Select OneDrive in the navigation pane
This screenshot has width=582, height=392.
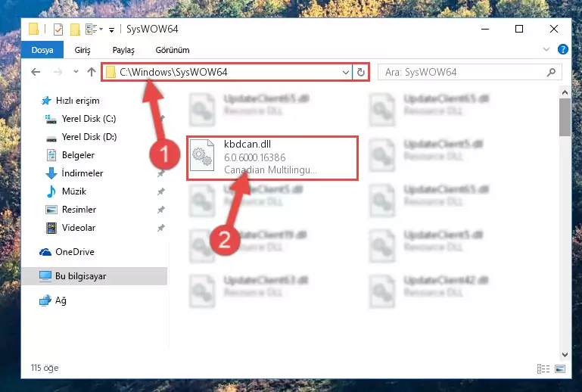tap(67, 252)
